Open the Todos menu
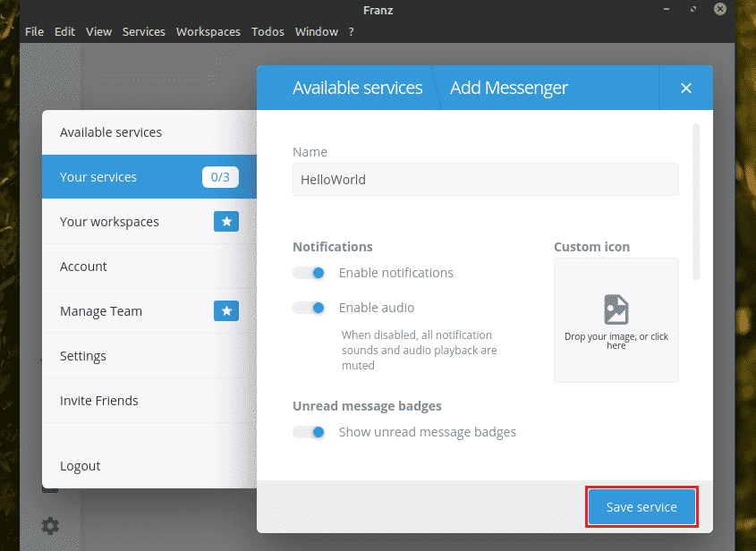The height and width of the screenshot is (551, 756). coord(268,31)
